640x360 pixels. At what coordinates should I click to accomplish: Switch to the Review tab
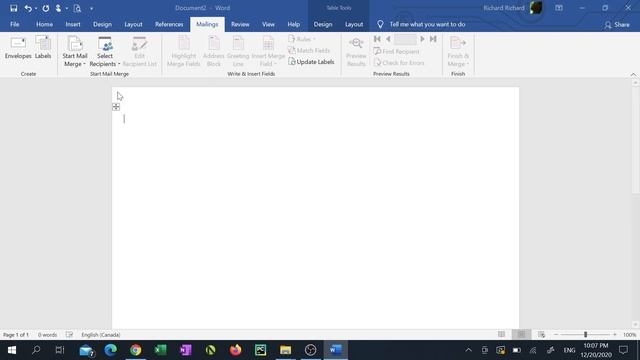240,24
